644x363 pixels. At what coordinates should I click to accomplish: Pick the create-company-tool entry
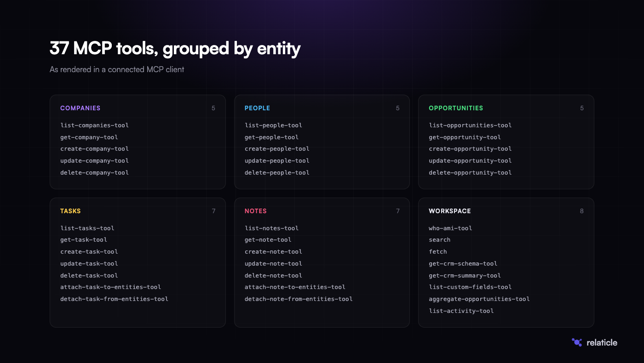[94, 149]
